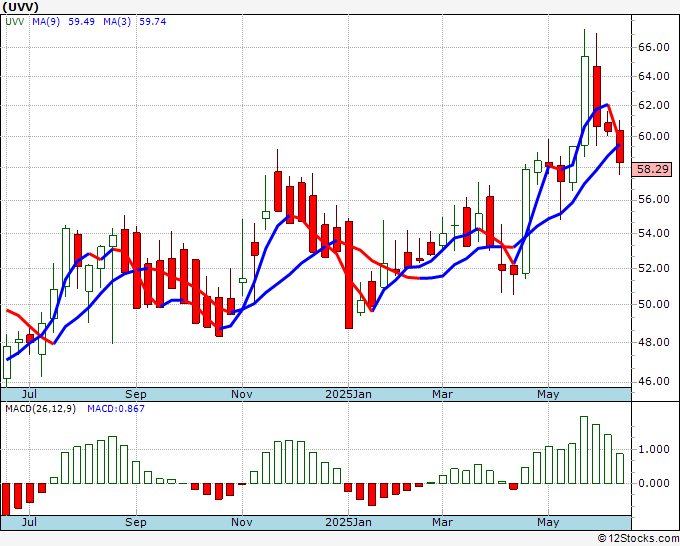The height and width of the screenshot is (546, 680).
Task: Click the MA(9) value 59.49
Action: pos(82,22)
